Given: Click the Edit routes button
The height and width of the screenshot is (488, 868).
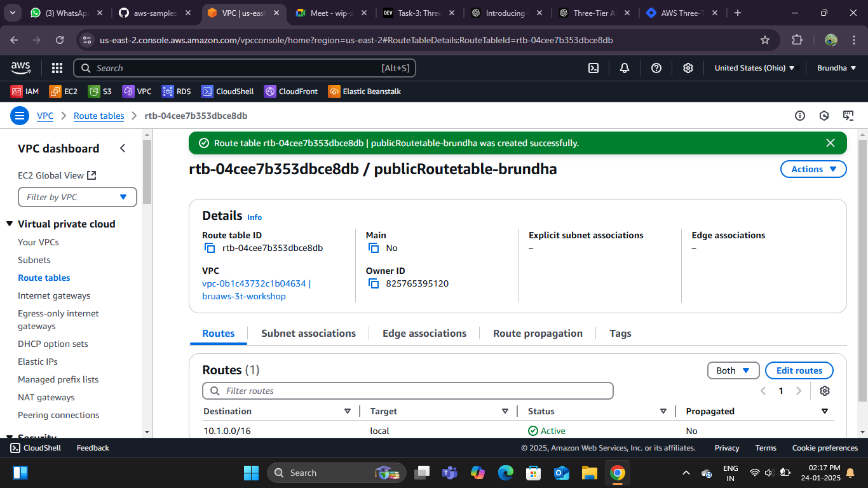Looking at the screenshot, I should [799, 370].
